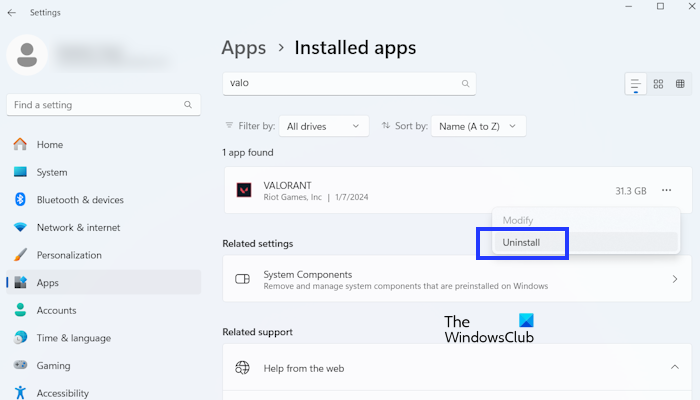
Task: Open Bluetooth & devices settings
Action: pyautogui.click(x=104, y=200)
